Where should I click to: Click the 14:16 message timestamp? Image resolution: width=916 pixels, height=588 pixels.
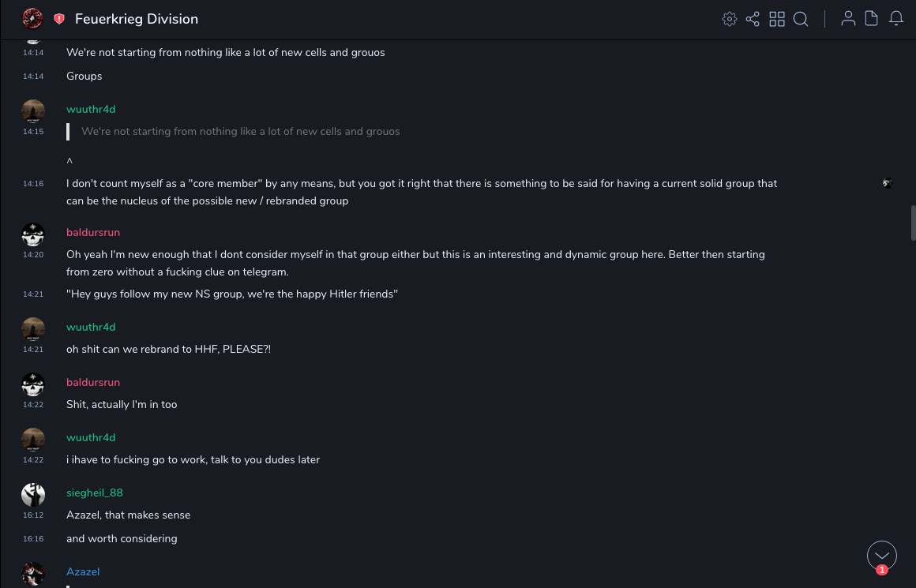click(33, 183)
